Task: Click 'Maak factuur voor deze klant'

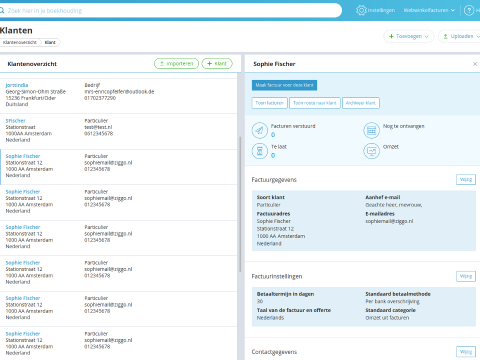Action: coord(284,85)
